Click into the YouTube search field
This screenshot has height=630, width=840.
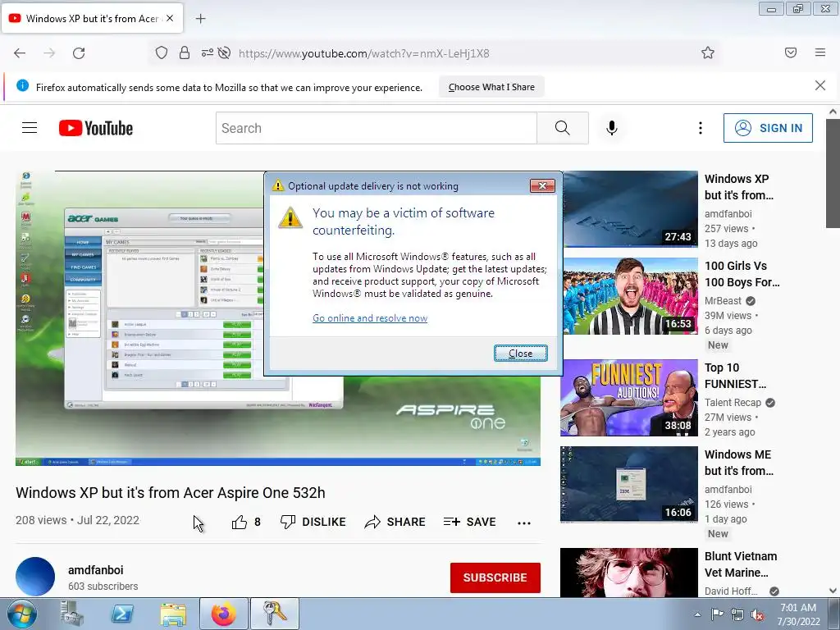point(376,128)
